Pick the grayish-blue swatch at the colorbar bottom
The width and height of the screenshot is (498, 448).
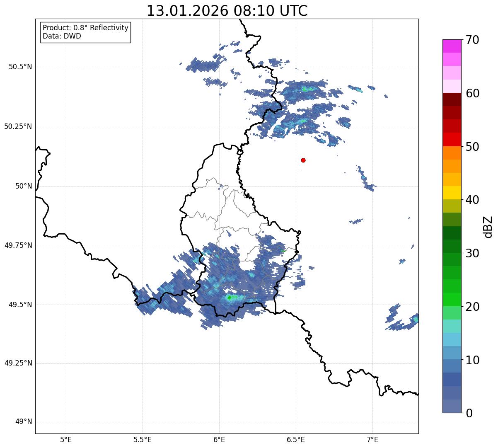coord(452,406)
